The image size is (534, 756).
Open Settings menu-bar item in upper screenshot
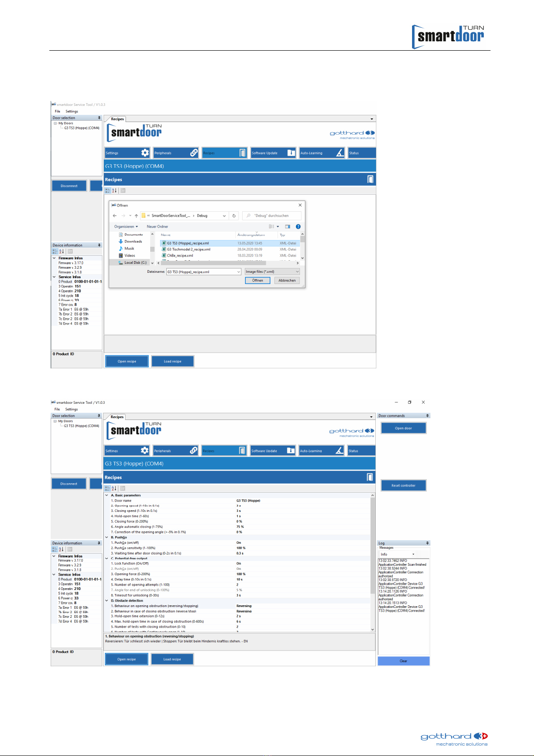tap(72, 111)
